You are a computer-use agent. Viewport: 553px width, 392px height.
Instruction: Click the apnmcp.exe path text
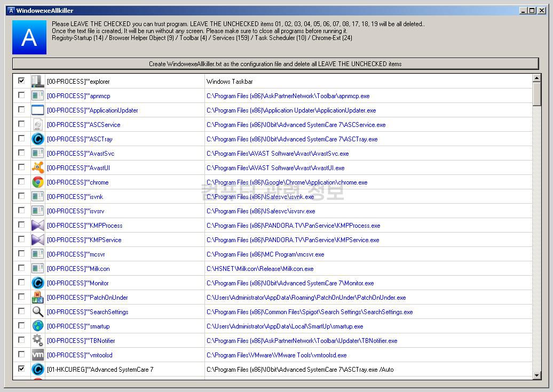(x=288, y=96)
